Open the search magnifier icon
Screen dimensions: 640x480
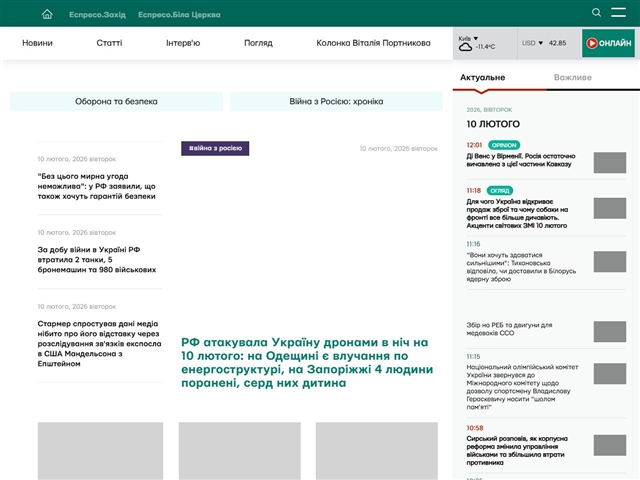pyautogui.click(x=597, y=13)
